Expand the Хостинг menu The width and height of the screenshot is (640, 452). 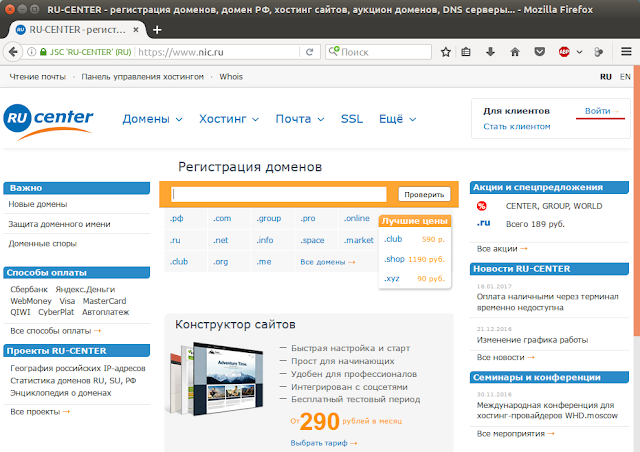point(229,119)
